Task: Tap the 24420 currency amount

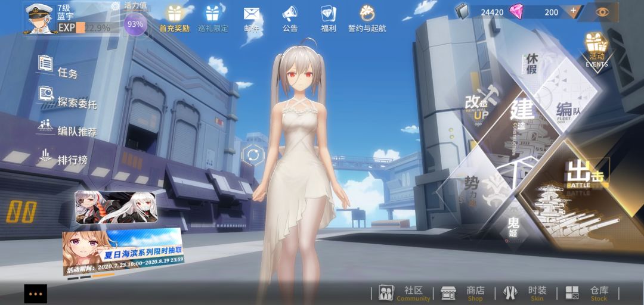Action: tap(491, 12)
